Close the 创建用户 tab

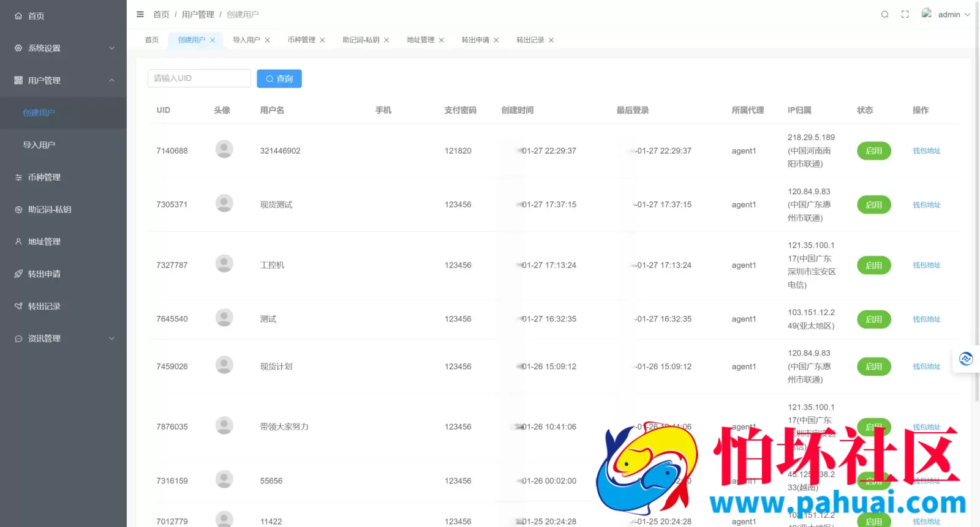213,40
